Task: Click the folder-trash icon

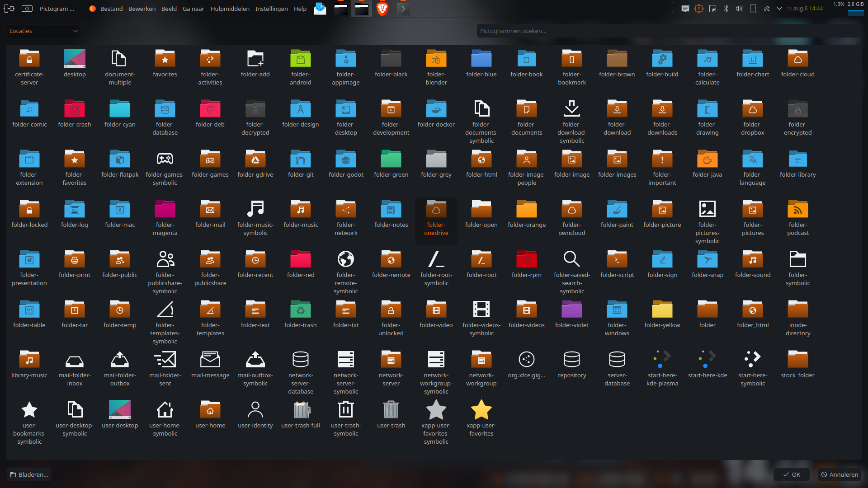Action: [x=300, y=310]
